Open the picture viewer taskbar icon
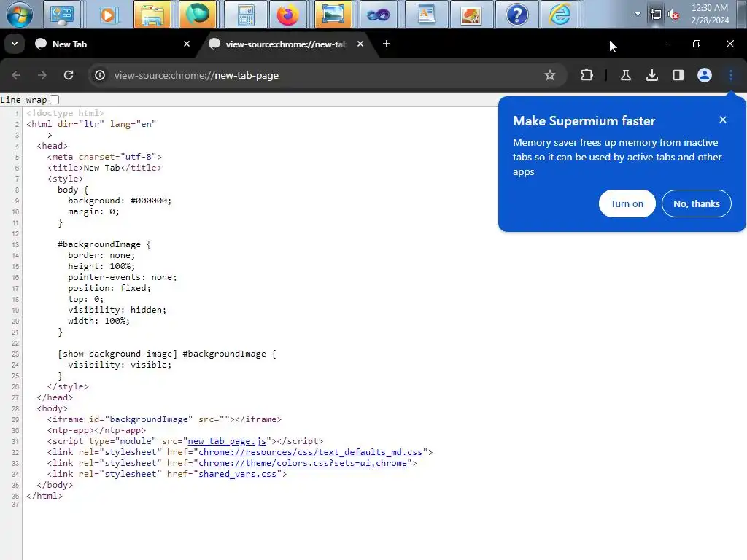 [x=333, y=15]
